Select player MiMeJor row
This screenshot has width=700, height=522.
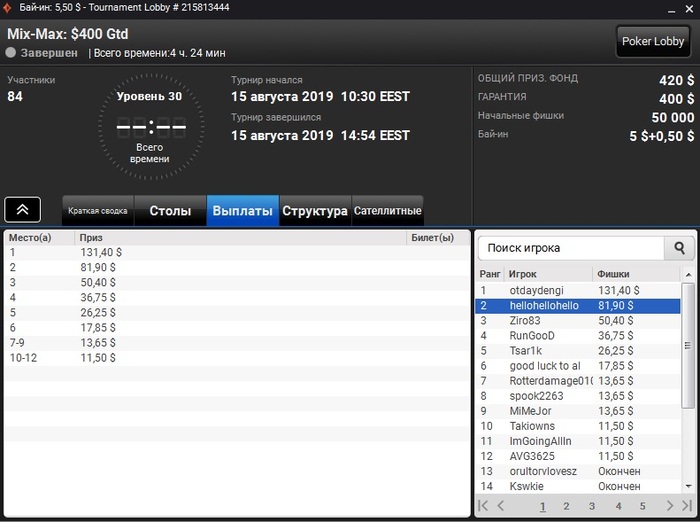(578, 411)
